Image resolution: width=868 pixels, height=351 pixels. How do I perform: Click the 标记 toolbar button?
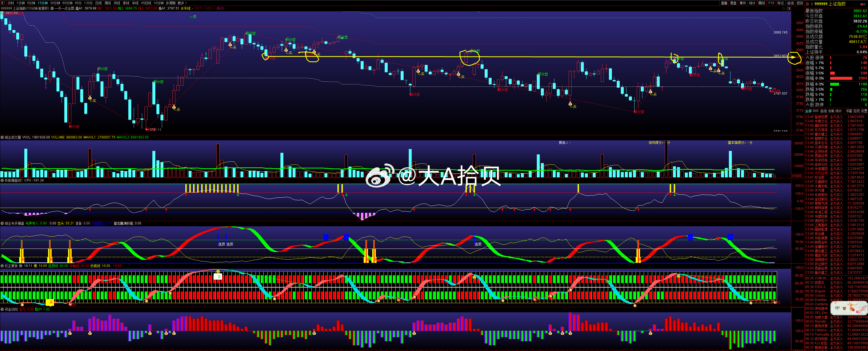781,3
